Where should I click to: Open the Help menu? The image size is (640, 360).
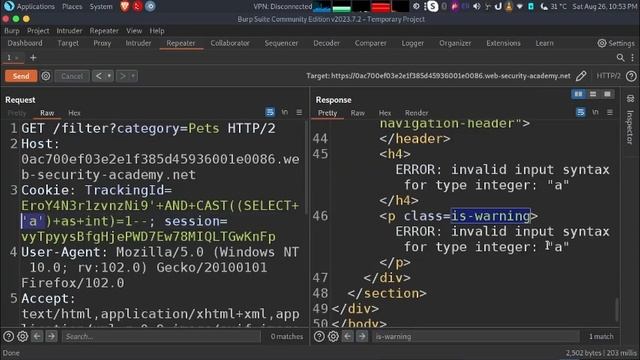click(x=157, y=31)
